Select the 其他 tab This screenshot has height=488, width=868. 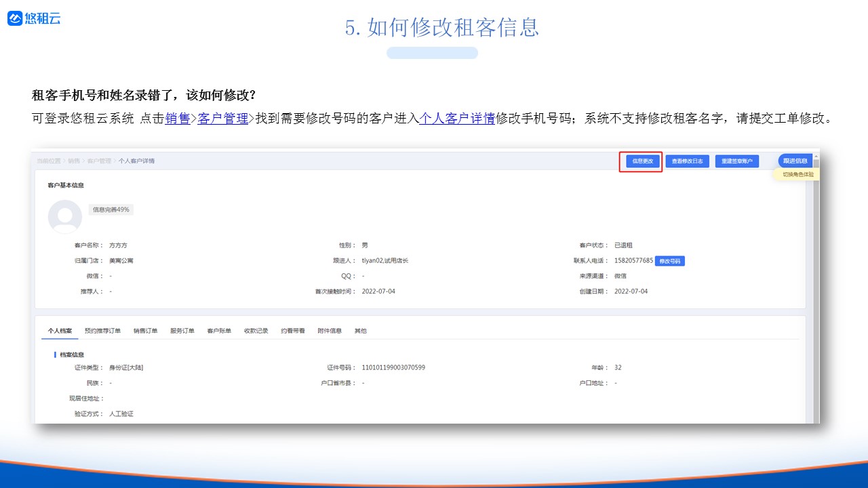360,331
